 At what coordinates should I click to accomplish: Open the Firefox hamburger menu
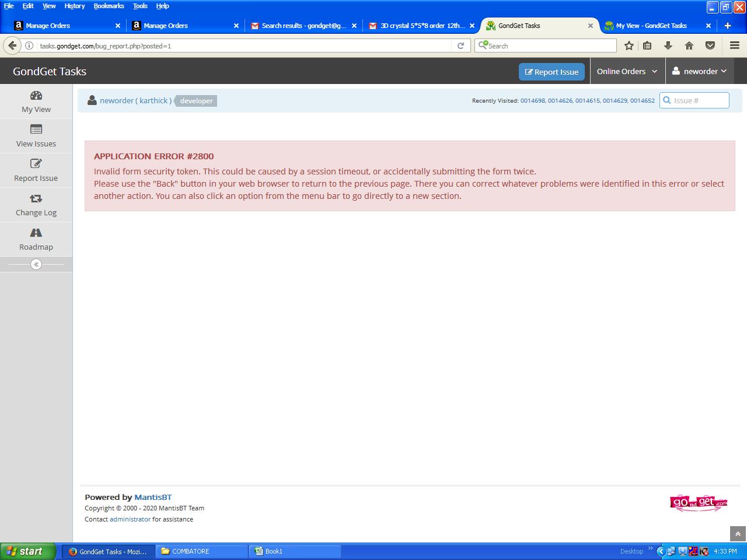(x=735, y=45)
